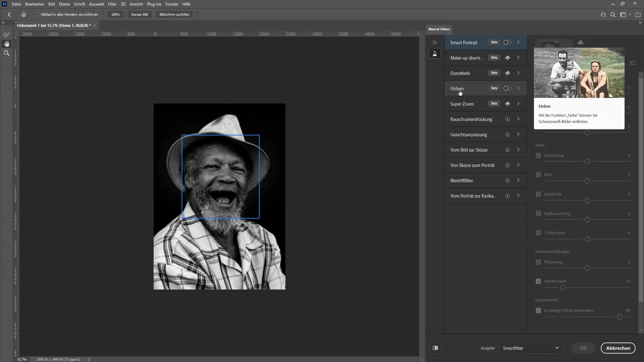Image resolution: width=644 pixels, height=362 pixels.
Task: Download the Make-up übertragen filter from cloud
Action: tap(507, 58)
